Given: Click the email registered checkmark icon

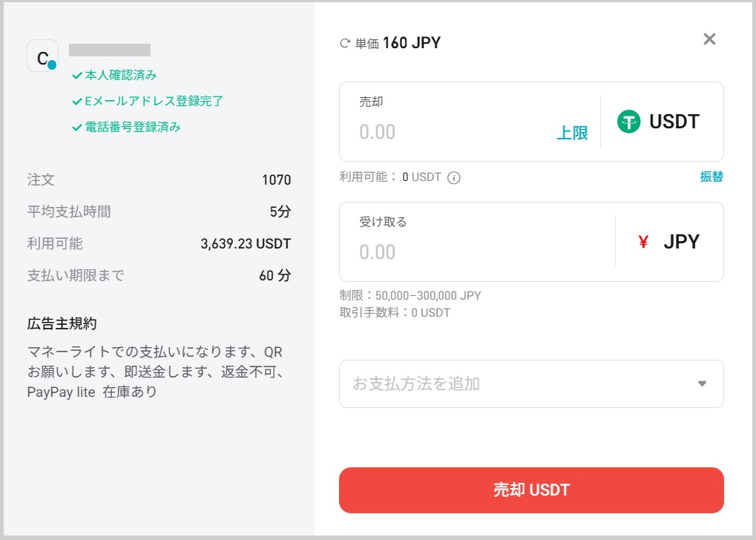Looking at the screenshot, I should [x=76, y=101].
